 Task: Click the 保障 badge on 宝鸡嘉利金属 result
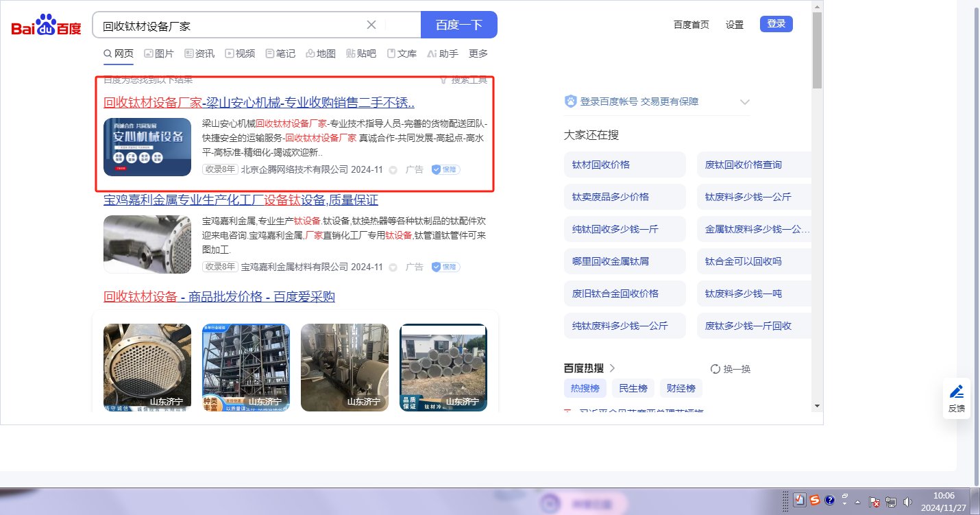(445, 267)
